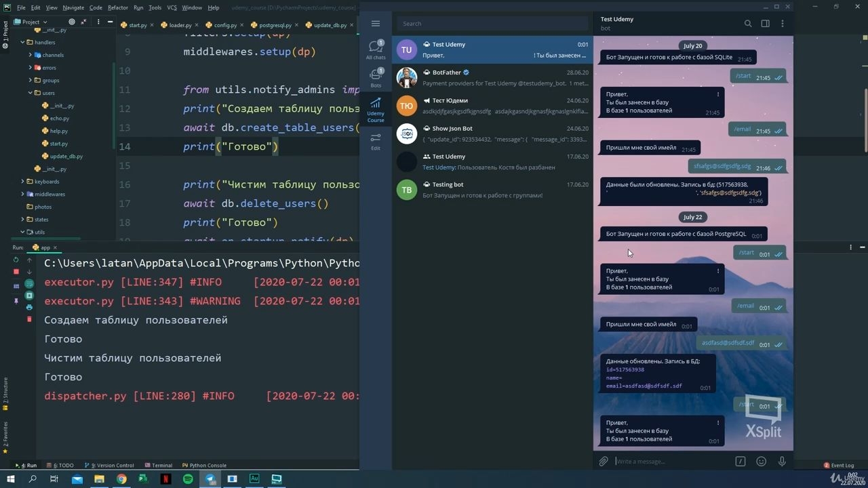Open Google Chrome from the taskbar
The width and height of the screenshot is (868, 488).
(121, 479)
